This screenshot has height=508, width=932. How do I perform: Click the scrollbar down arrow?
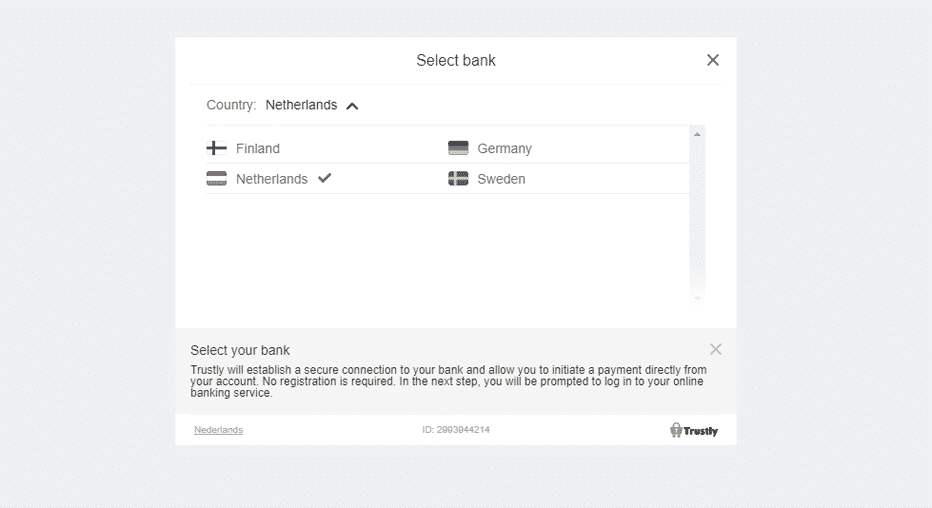[697, 296]
